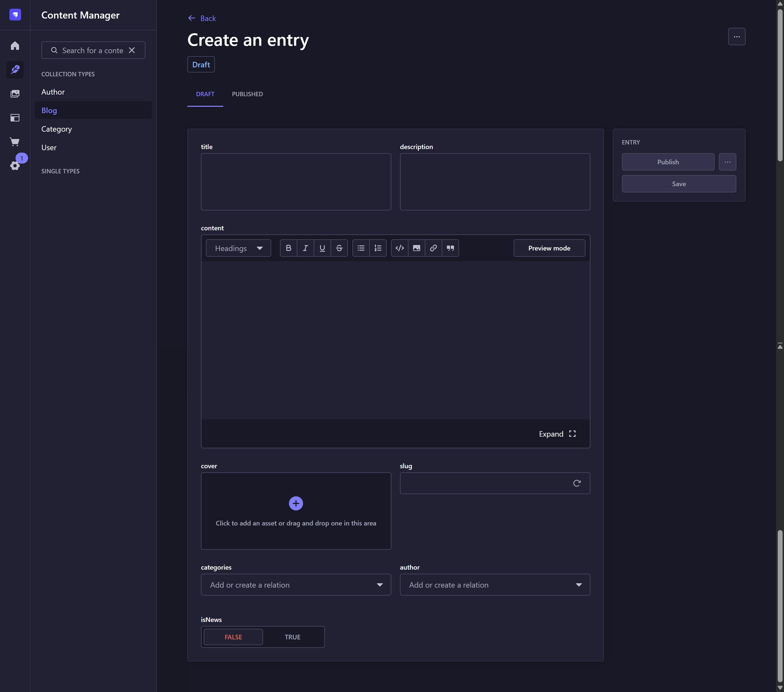This screenshot has width=784, height=692.
Task: Select the Author collection type
Action: (53, 92)
